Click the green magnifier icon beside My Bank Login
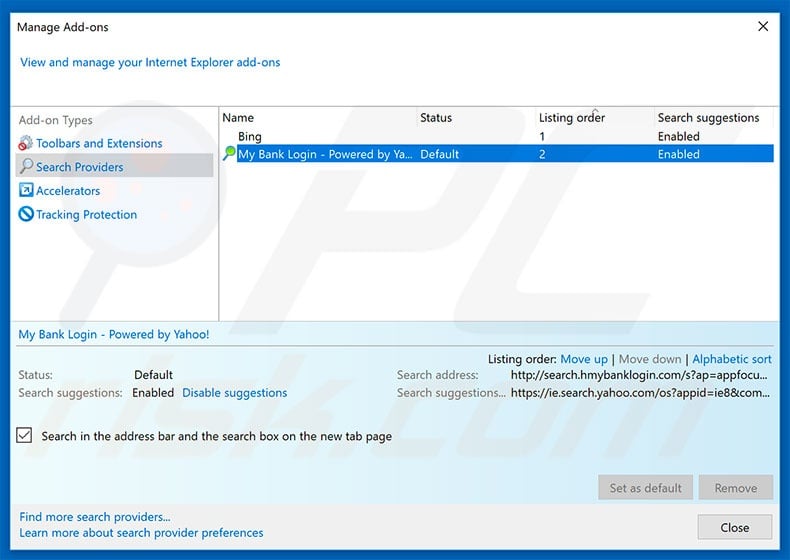The width and height of the screenshot is (790, 560). 229,153
